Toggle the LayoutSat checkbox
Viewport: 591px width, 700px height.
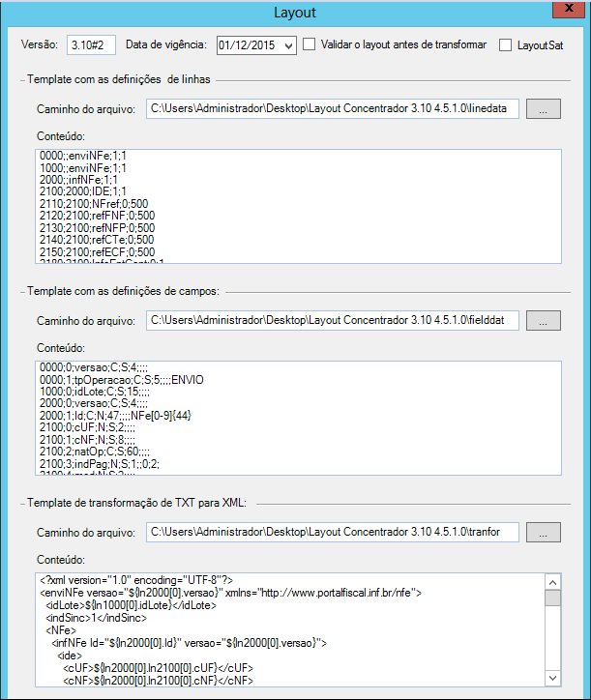[506, 45]
